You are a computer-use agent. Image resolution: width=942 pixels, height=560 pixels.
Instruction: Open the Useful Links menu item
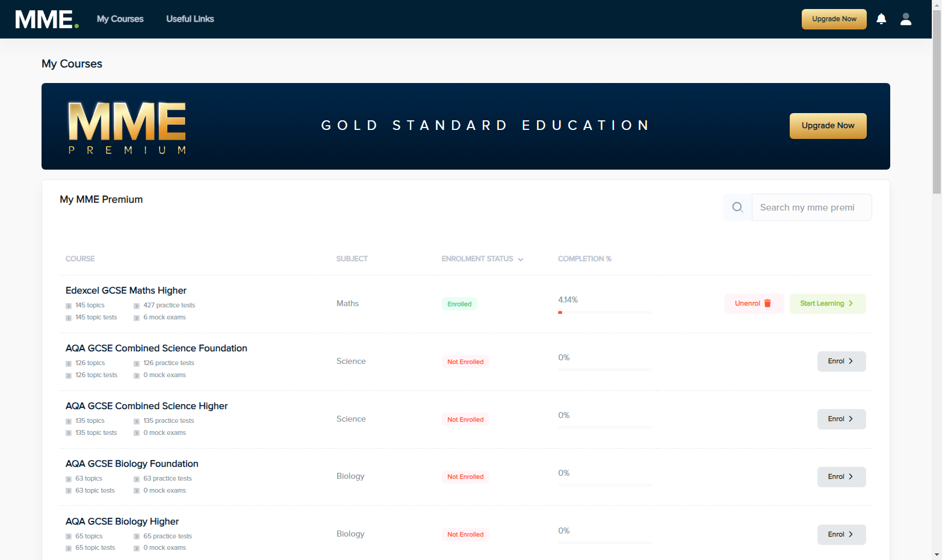click(x=190, y=19)
